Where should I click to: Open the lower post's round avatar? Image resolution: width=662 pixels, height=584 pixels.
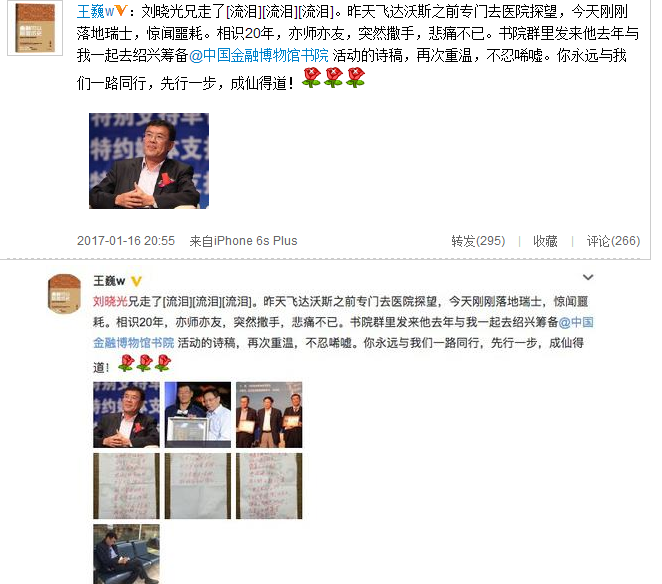click(64, 293)
